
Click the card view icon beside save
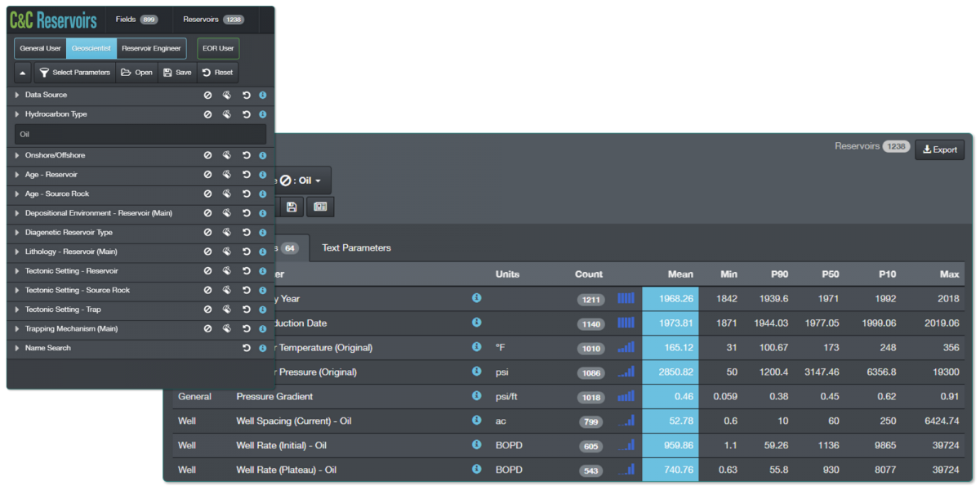point(320,207)
